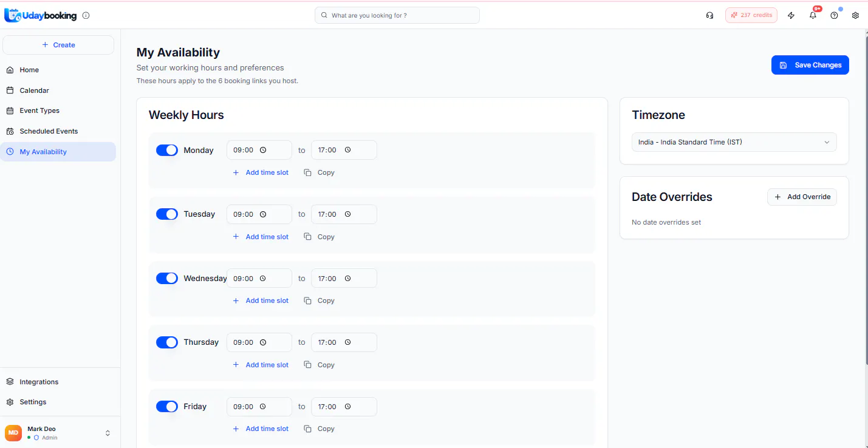Click the MD user avatar
This screenshot has width=868, height=448.
[x=13, y=433]
